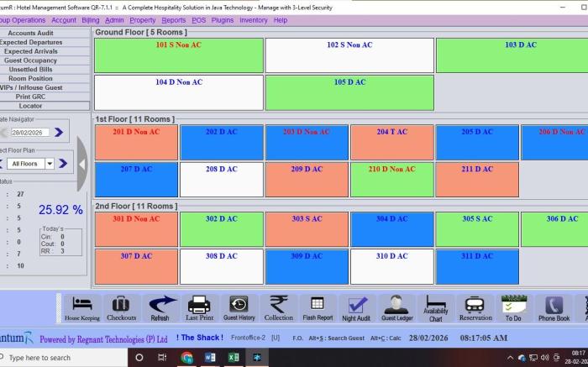Open the Reservation bus icon

pos(475,307)
